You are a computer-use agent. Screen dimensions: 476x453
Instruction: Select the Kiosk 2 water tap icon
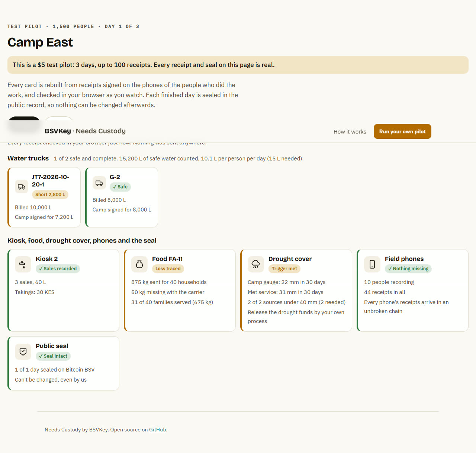click(23, 264)
